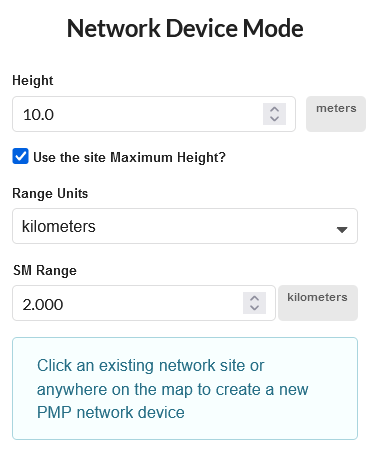This screenshot has width=370, height=460.
Task: Focus the SM Range field showing 2.000
Action: [x=144, y=303]
